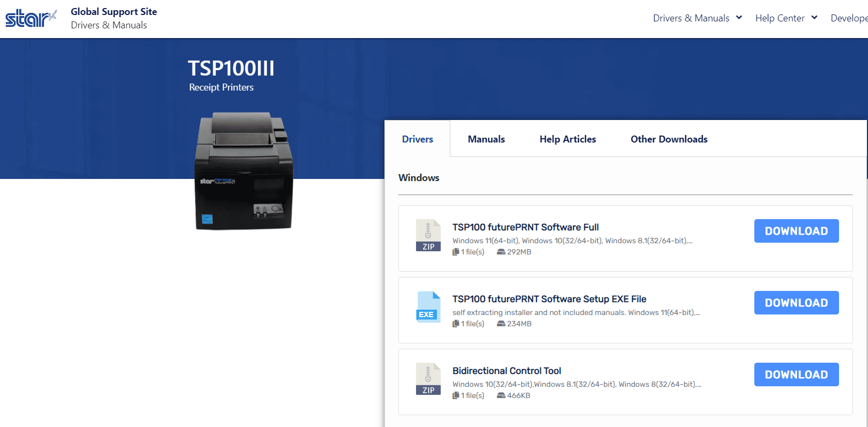Download TSP100 futurePRNT Software Full

[x=796, y=231]
